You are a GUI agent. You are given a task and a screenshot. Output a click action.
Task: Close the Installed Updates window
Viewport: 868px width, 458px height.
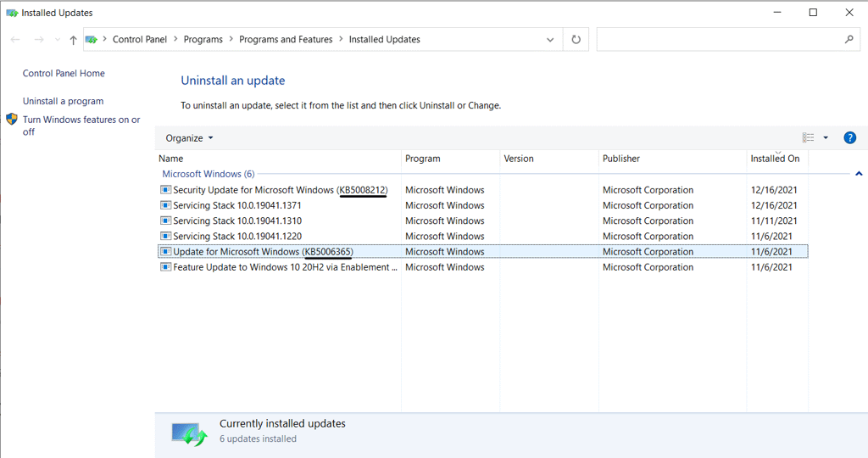click(849, 12)
